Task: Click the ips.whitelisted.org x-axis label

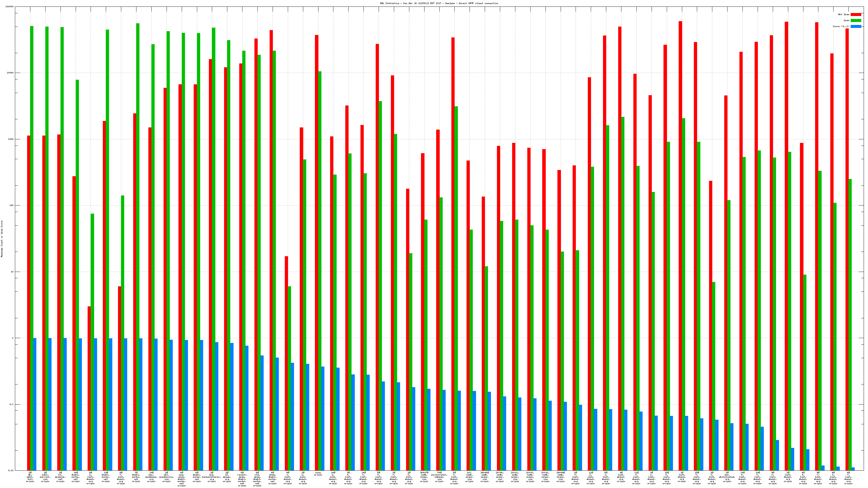Action: tap(727, 477)
